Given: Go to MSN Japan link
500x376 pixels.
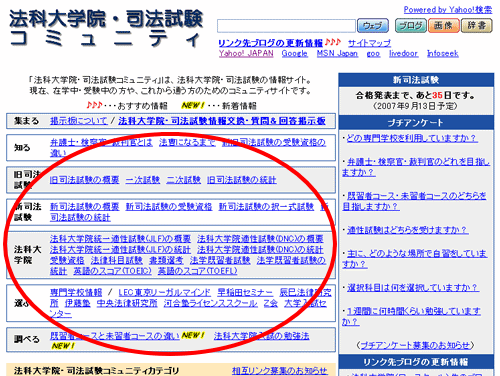Looking at the screenshot, I should (x=337, y=53).
